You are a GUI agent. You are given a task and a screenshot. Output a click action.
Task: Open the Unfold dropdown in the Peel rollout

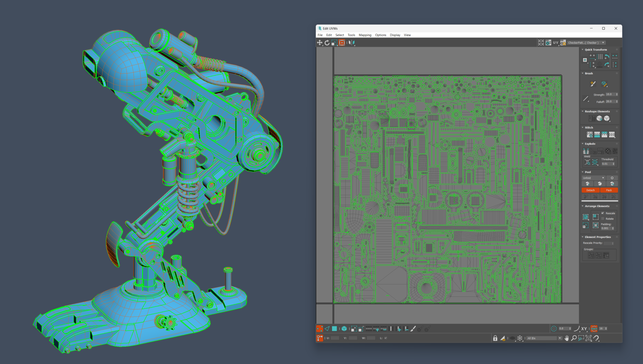pyautogui.click(x=603, y=178)
